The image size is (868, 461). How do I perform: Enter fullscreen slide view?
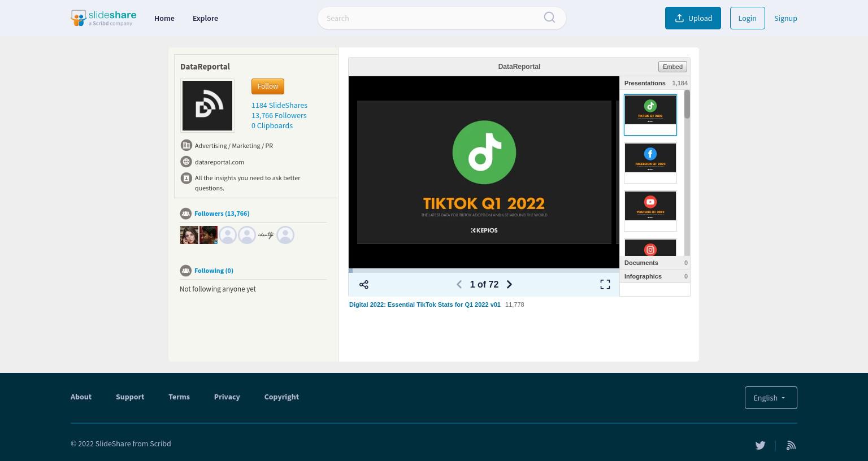pyautogui.click(x=605, y=285)
